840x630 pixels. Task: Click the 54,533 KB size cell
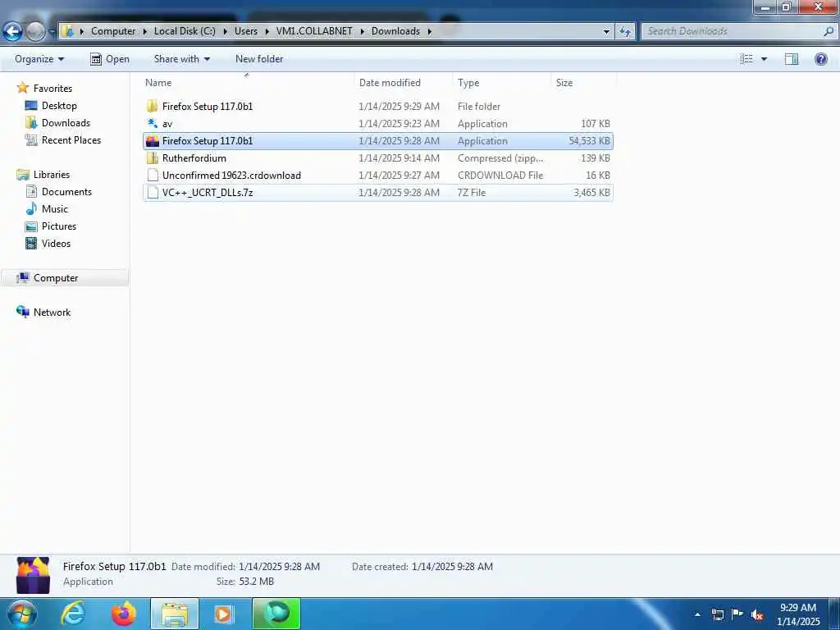click(x=589, y=141)
